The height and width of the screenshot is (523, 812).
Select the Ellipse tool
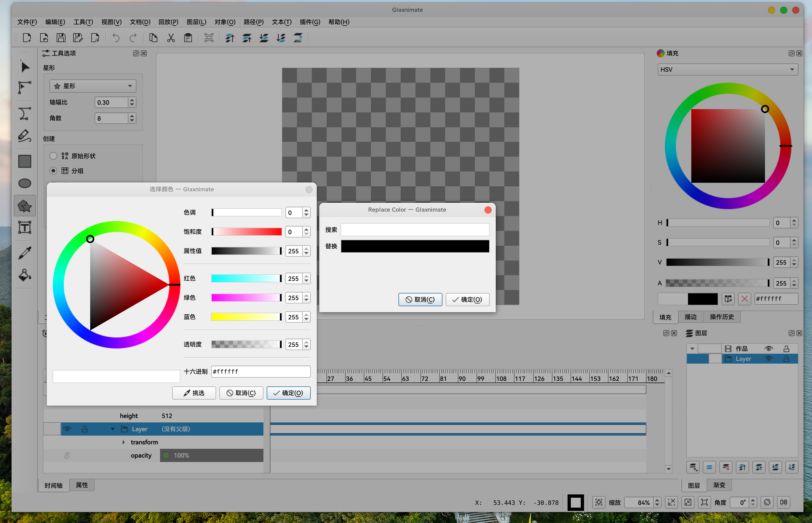(25, 183)
